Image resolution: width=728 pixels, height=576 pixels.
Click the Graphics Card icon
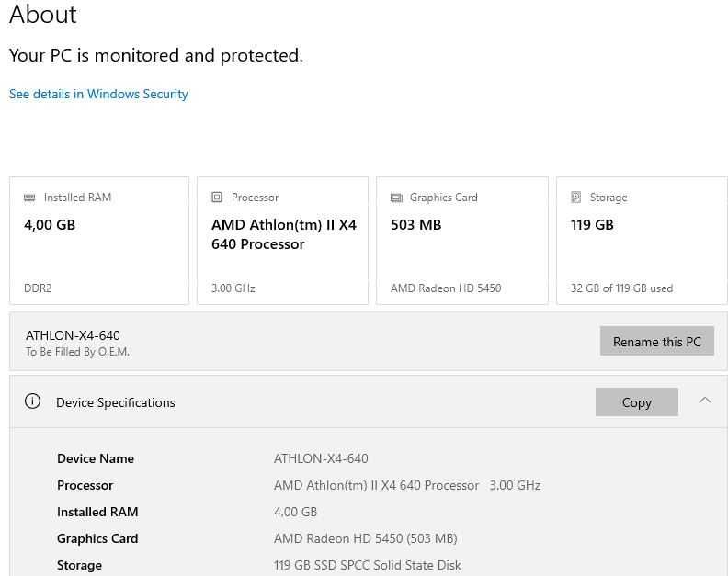[396, 198]
